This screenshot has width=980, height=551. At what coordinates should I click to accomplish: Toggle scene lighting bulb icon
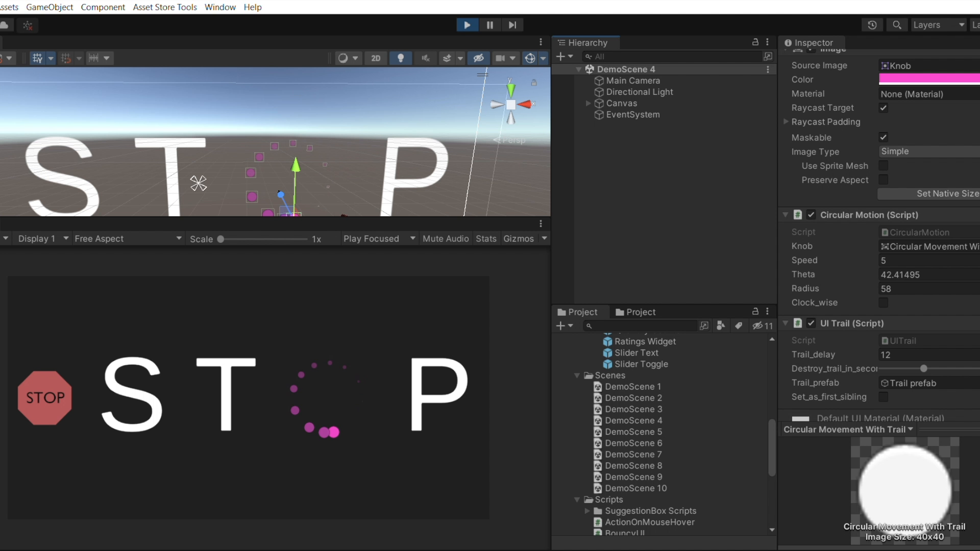[401, 58]
